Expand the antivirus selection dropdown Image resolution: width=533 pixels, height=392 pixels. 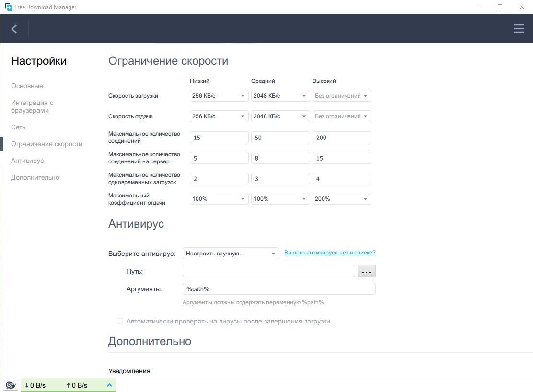(x=231, y=254)
